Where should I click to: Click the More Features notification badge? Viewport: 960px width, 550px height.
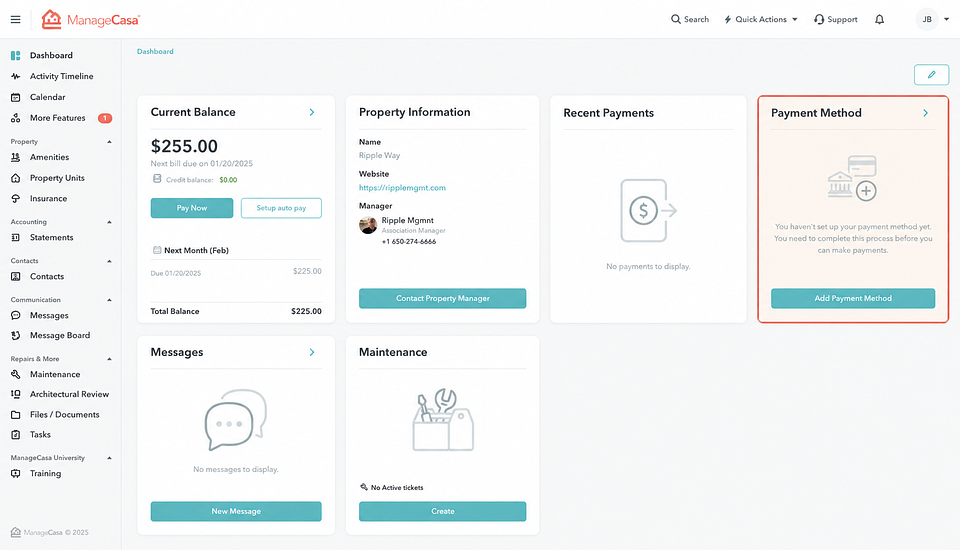tap(105, 118)
